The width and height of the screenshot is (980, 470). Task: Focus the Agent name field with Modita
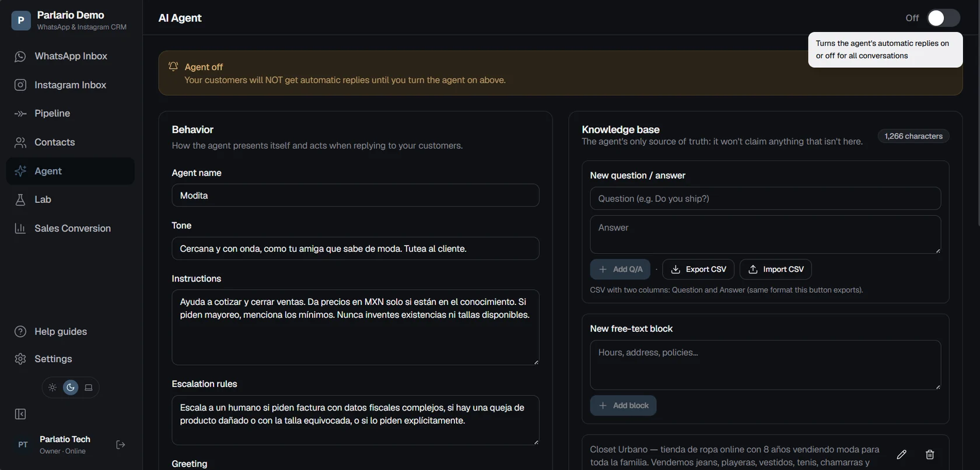pyautogui.click(x=355, y=195)
